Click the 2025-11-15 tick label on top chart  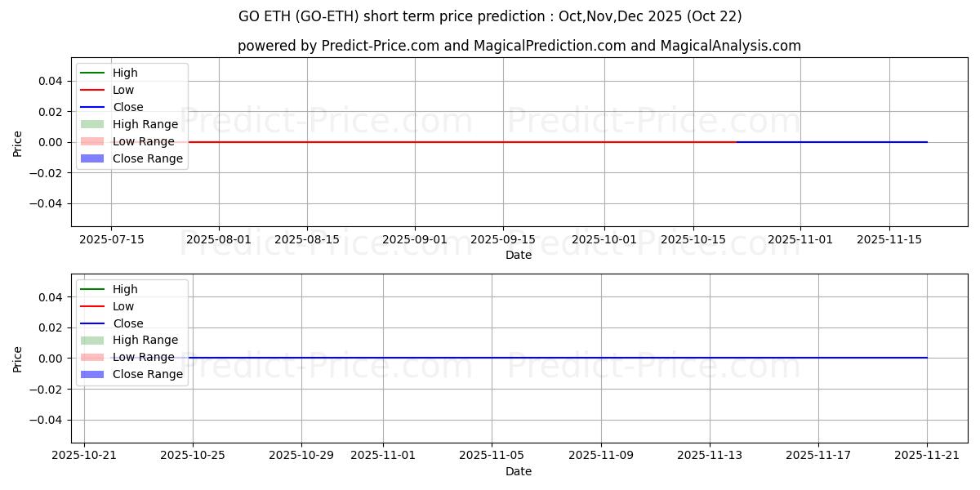pyautogui.click(x=889, y=239)
